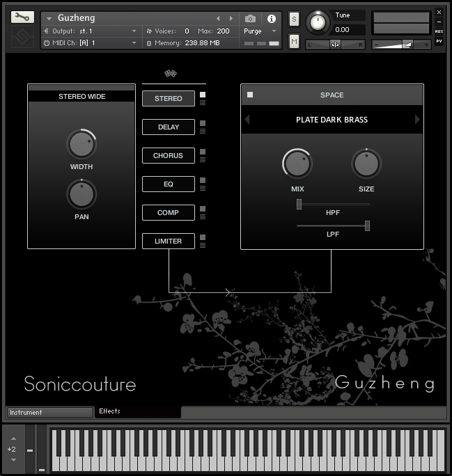This screenshot has width=452, height=476.
Task: Click the memory chip icon
Action: pyautogui.click(x=149, y=43)
